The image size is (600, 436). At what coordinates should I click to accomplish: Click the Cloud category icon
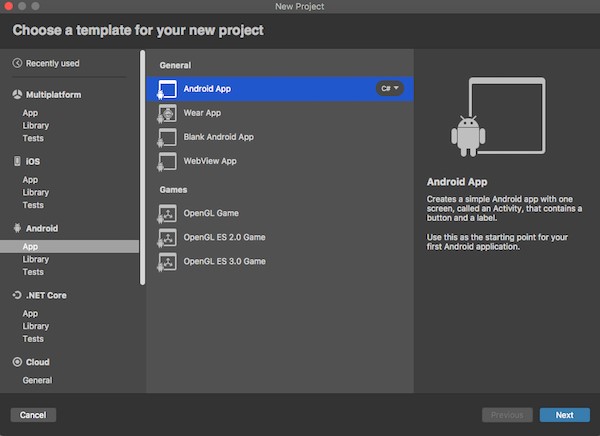[x=17, y=362]
